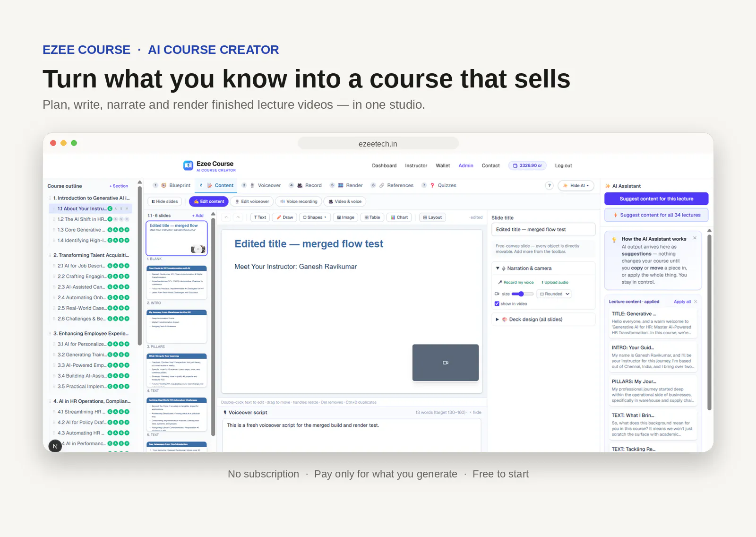Click the S status badge of lecture 2.4
Viewport: 756px width, 537px height.
coord(121,298)
